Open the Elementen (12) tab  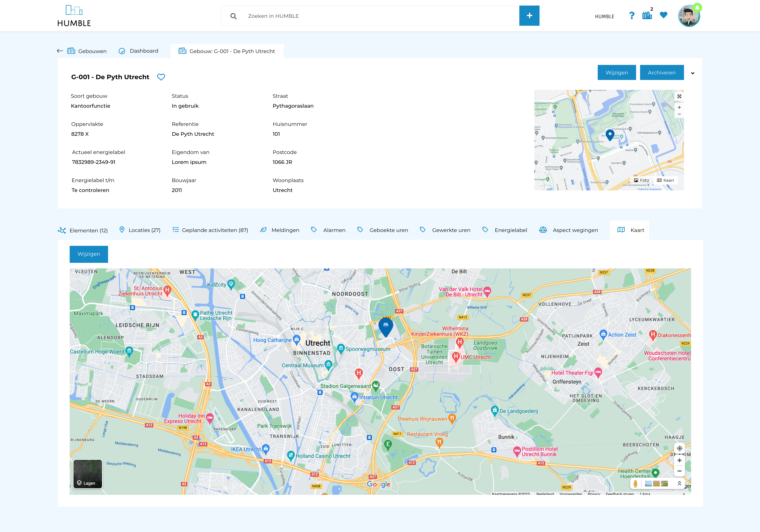pos(83,230)
